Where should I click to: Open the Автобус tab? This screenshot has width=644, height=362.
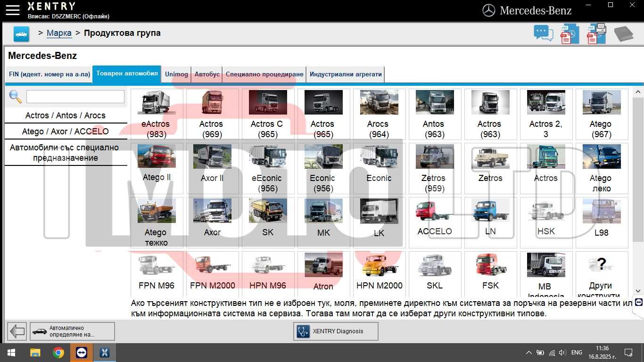(x=207, y=74)
